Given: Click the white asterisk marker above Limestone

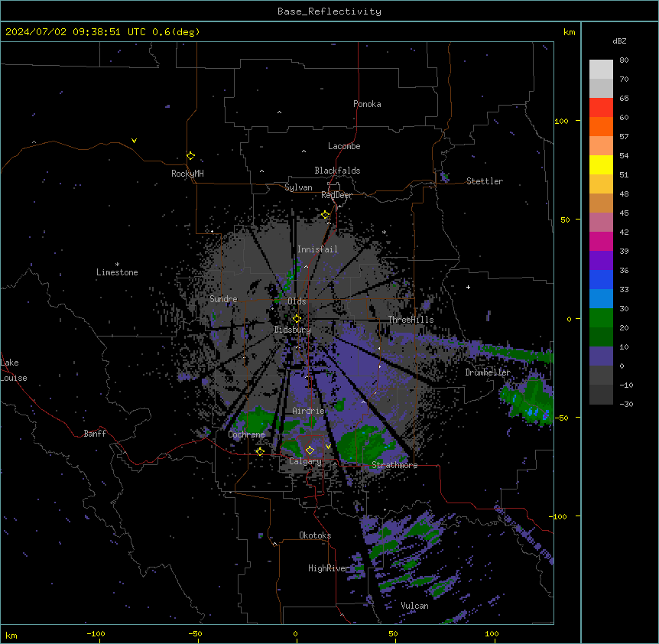Looking at the screenshot, I should 117,265.
